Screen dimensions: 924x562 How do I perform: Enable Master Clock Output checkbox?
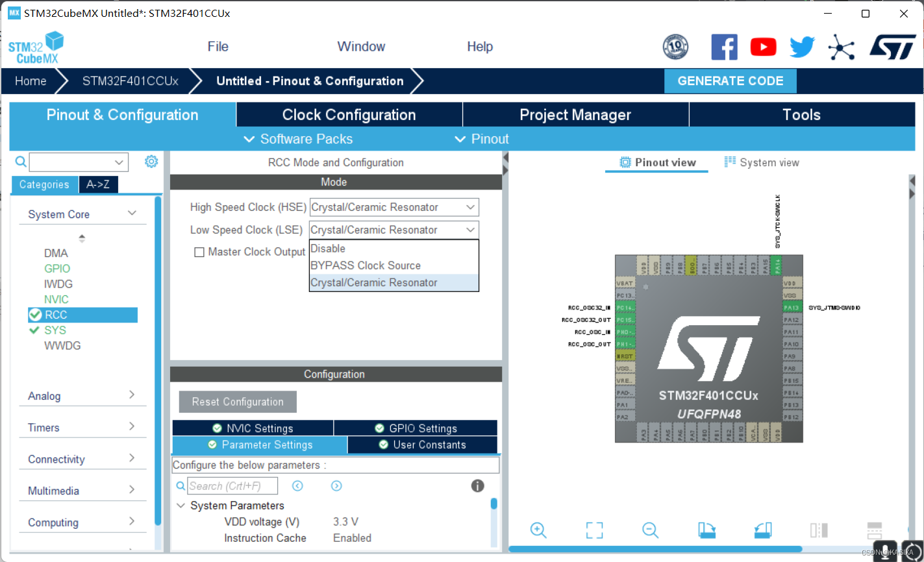pos(199,252)
